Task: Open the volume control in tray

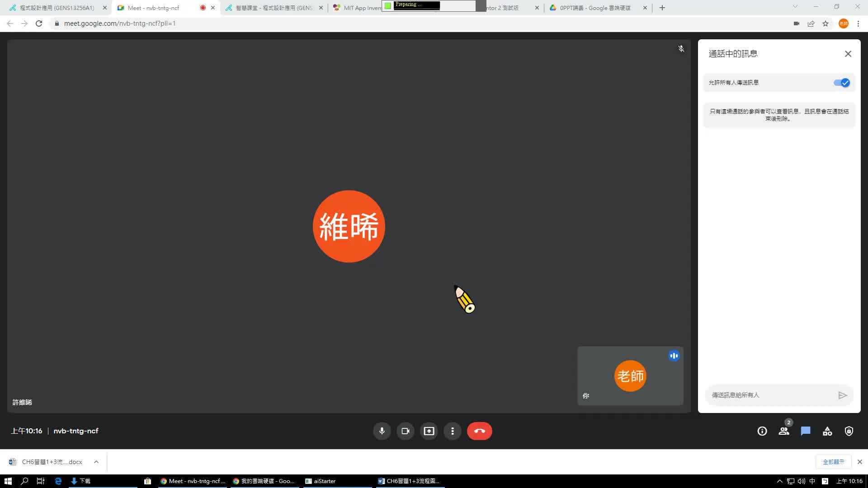Action: (802, 481)
